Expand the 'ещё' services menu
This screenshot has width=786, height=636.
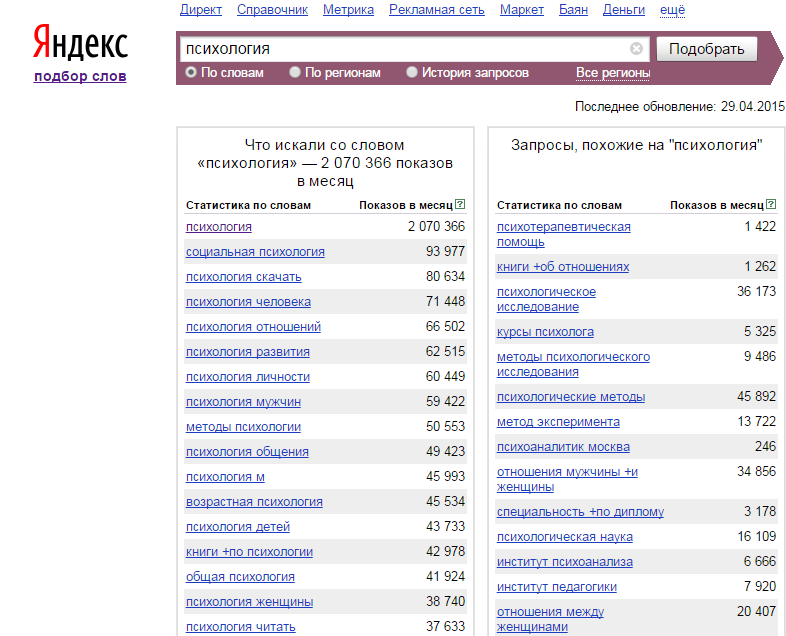pos(672,10)
